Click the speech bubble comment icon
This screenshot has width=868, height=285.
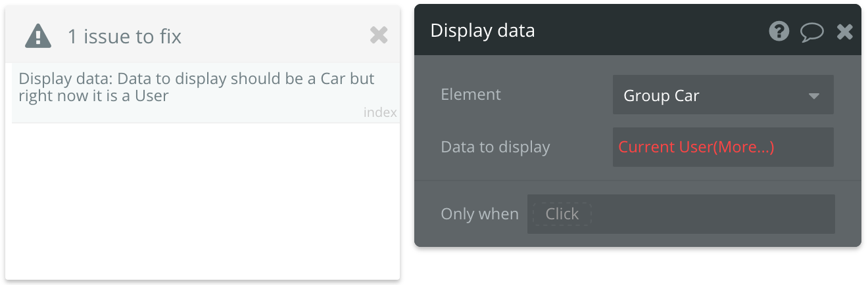[812, 32]
